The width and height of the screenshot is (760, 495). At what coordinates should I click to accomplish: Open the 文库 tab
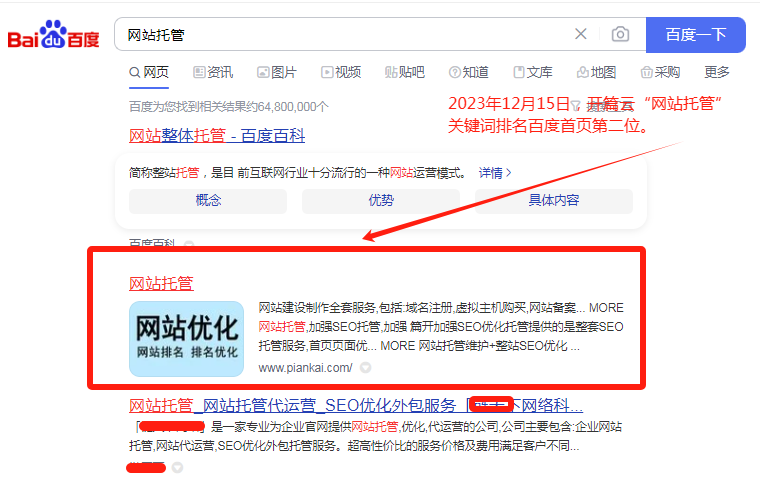click(533, 72)
